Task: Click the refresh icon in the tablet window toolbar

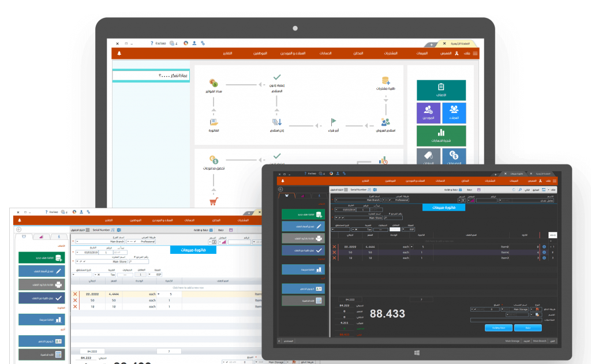Action: tap(513, 190)
